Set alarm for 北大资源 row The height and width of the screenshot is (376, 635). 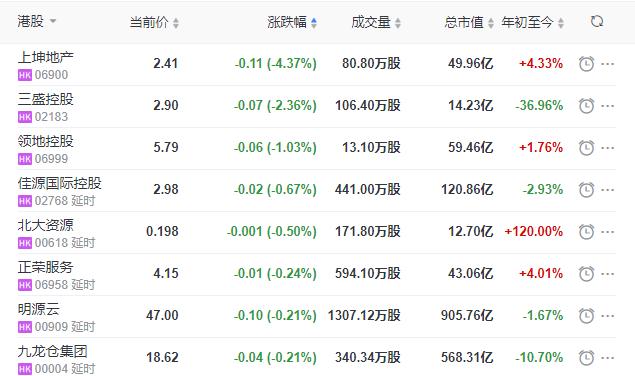point(586,232)
